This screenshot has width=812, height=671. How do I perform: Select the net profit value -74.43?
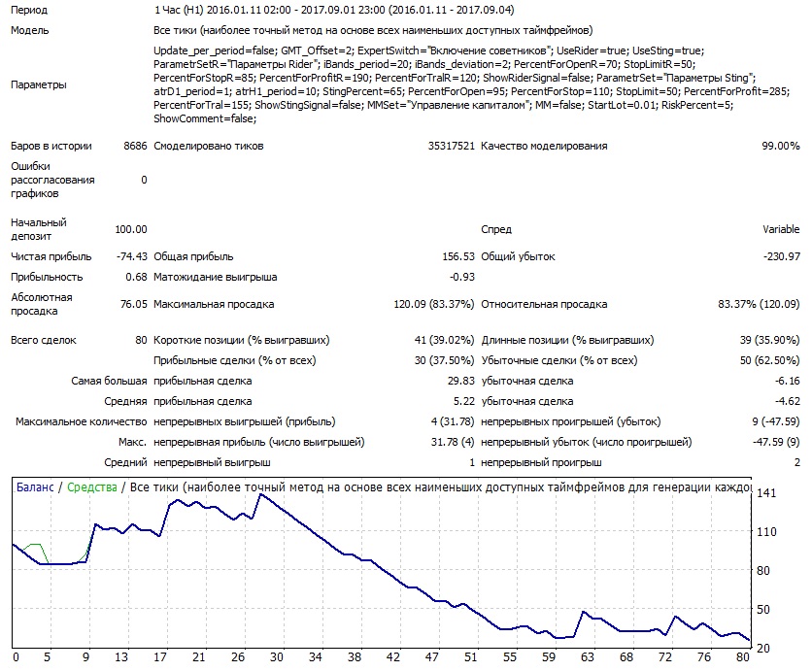pyautogui.click(x=131, y=256)
